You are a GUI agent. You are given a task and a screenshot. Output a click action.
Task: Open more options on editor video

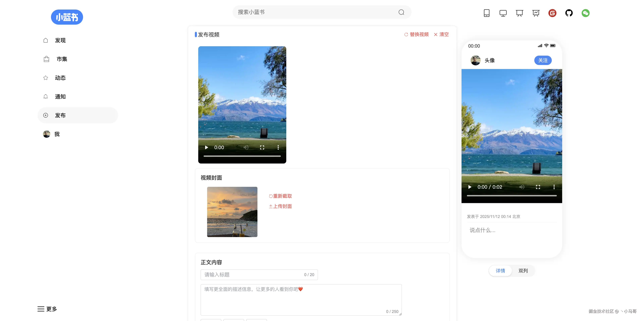click(278, 147)
